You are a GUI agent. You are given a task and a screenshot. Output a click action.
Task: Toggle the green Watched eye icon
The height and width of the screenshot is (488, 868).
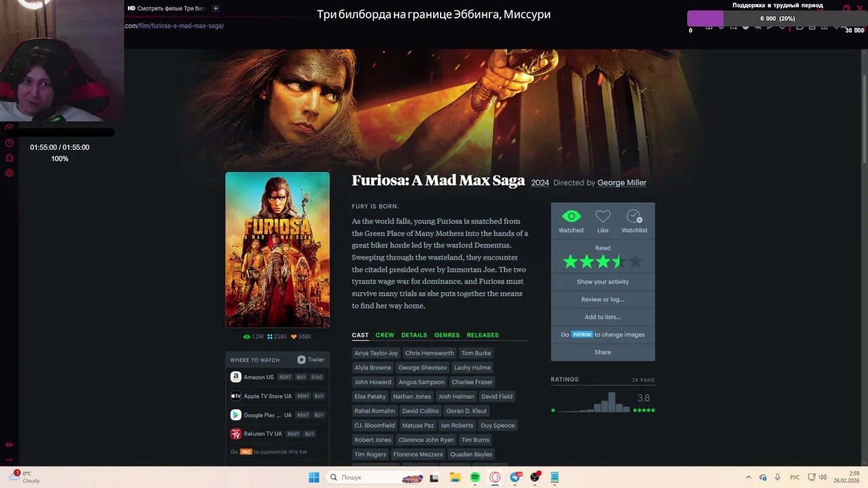(x=571, y=216)
